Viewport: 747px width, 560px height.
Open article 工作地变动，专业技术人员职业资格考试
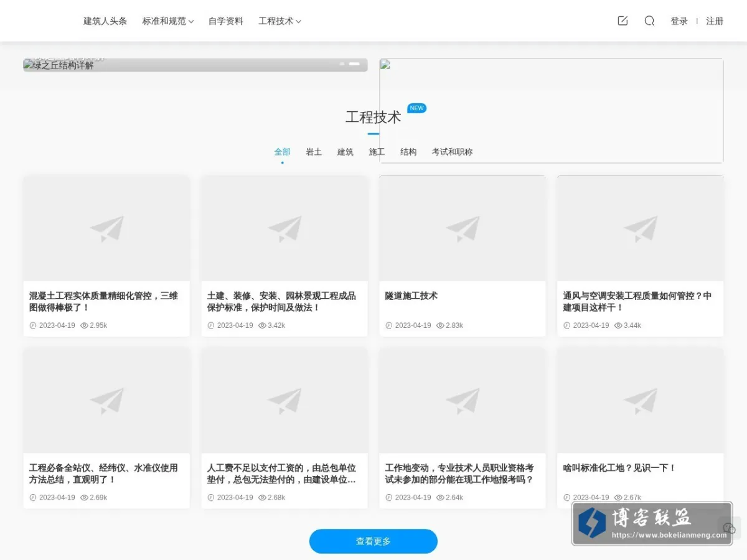(x=460, y=474)
